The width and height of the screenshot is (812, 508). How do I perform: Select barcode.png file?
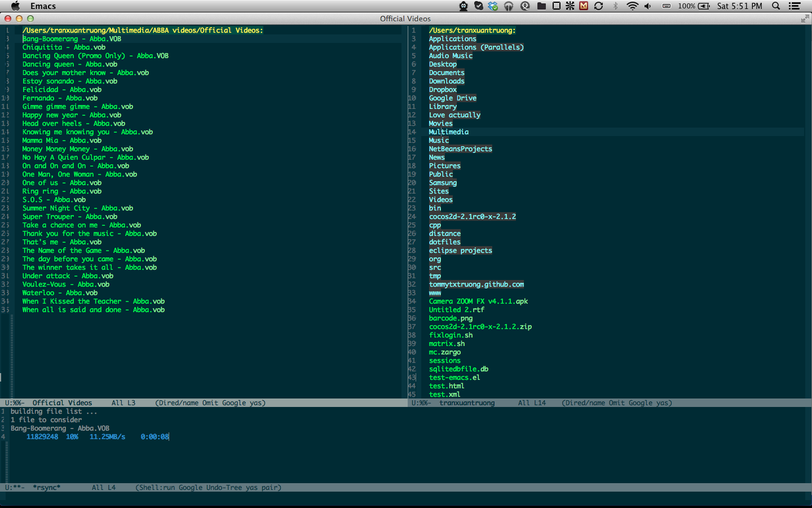(x=451, y=318)
